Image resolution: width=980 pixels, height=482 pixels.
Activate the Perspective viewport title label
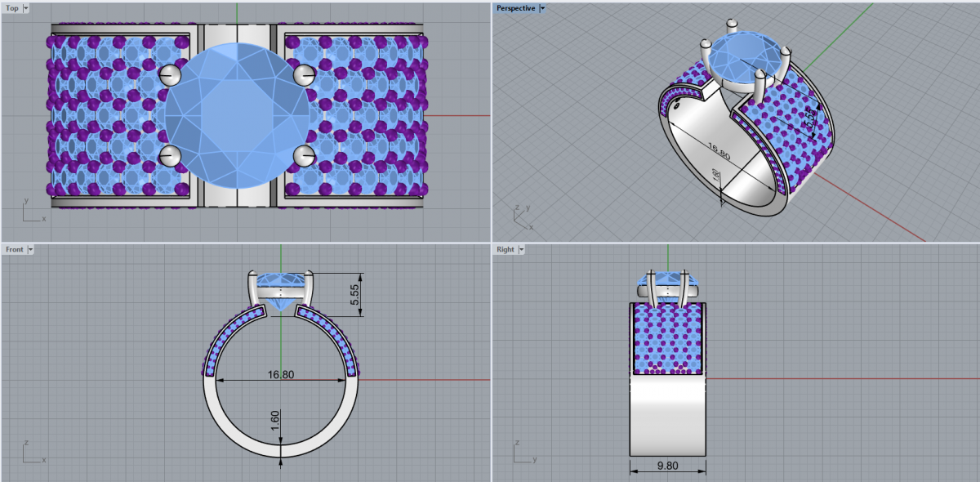(515, 8)
